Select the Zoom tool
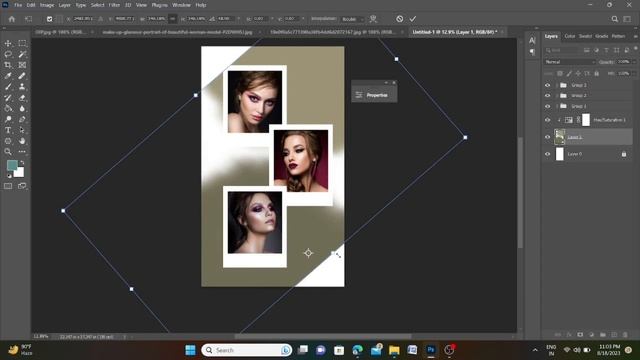 (x=8, y=152)
